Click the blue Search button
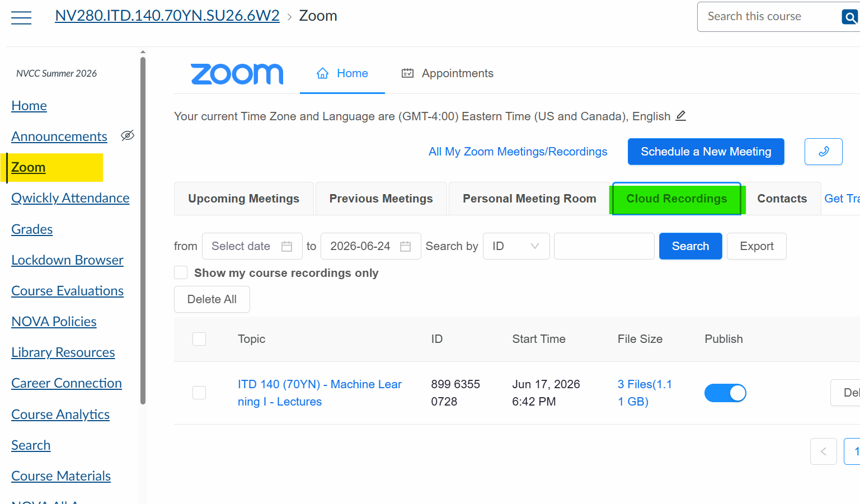This screenshot has width=860, height=504. point(690,246)
